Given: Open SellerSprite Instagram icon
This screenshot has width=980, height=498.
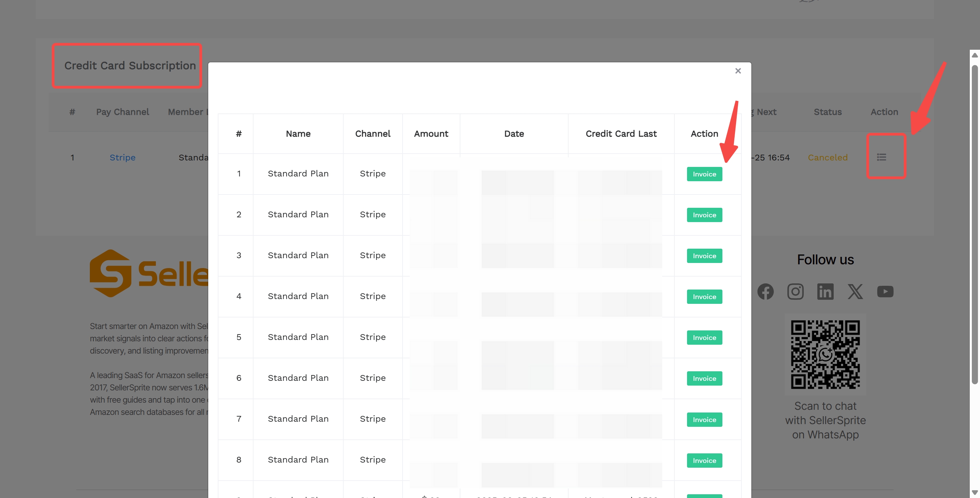Looking at the screenshot, I should (796, 291).
